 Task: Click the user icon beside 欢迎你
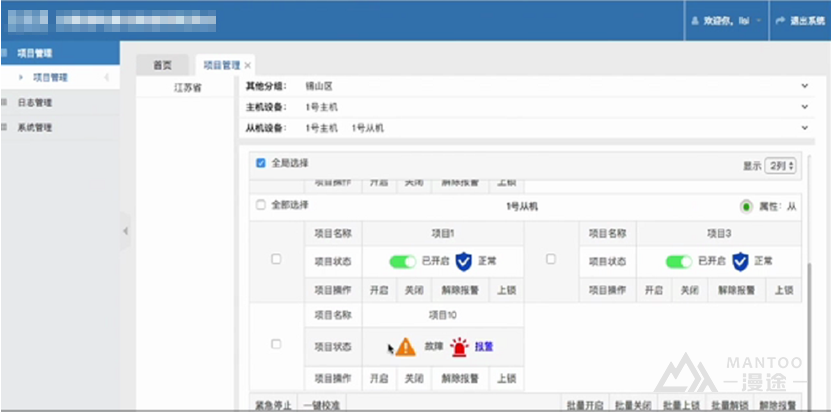[693, 20]
